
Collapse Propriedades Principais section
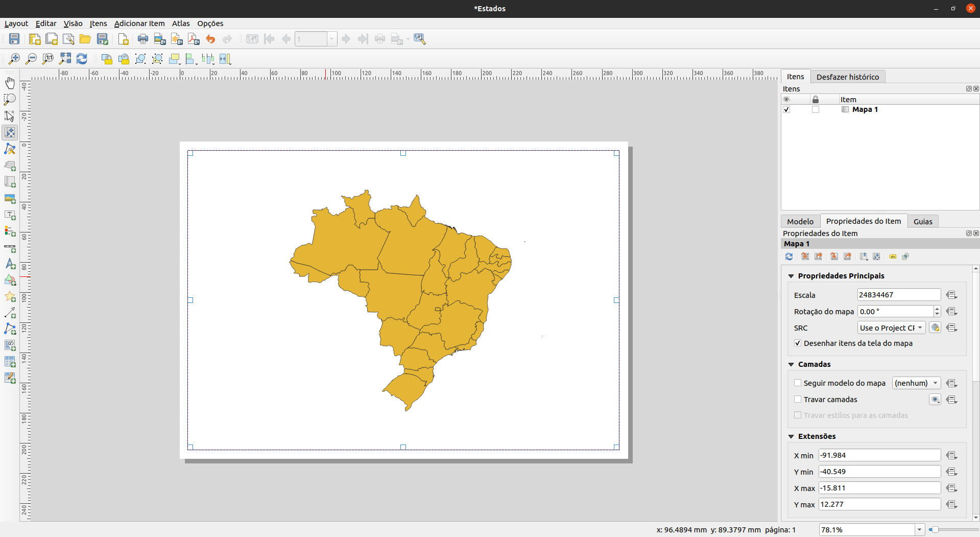[x=791, y=276]
